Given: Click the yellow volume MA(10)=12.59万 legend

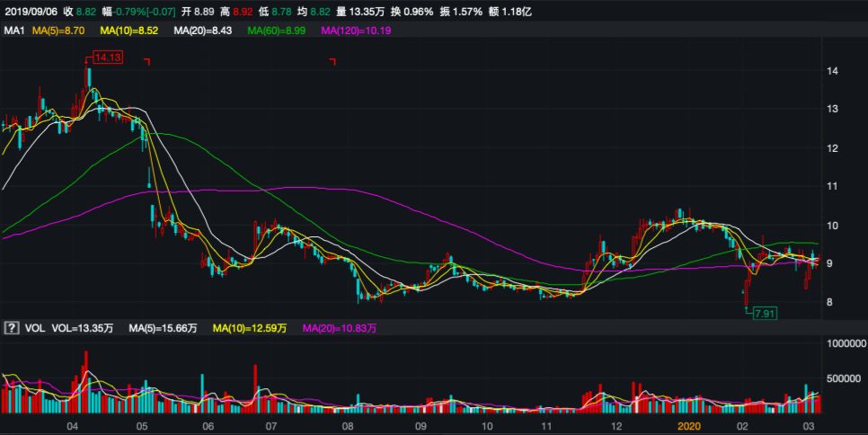Looking at the screenshot, I should click(x=251, y=329).
